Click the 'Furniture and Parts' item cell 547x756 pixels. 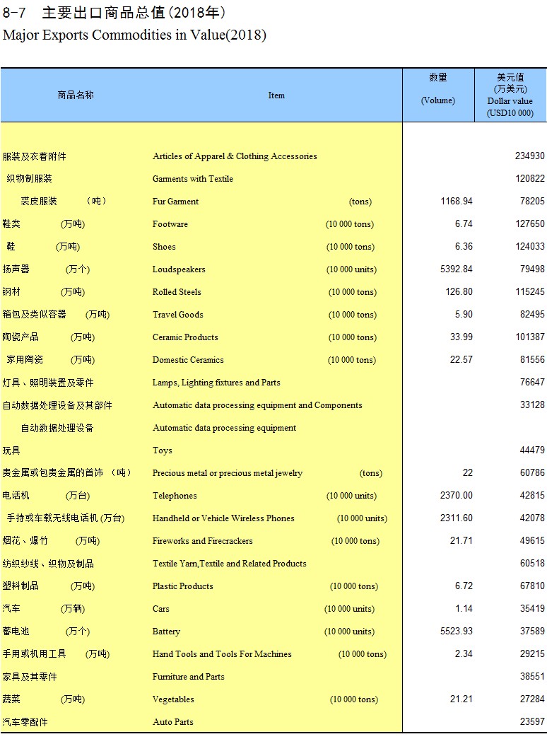tap(189, 678)
